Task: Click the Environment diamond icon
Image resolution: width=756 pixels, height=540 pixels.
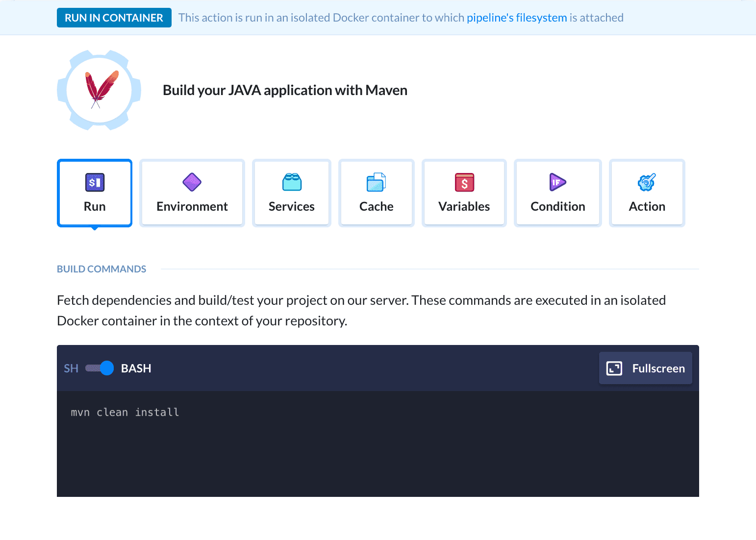Action: pos(192,182)
